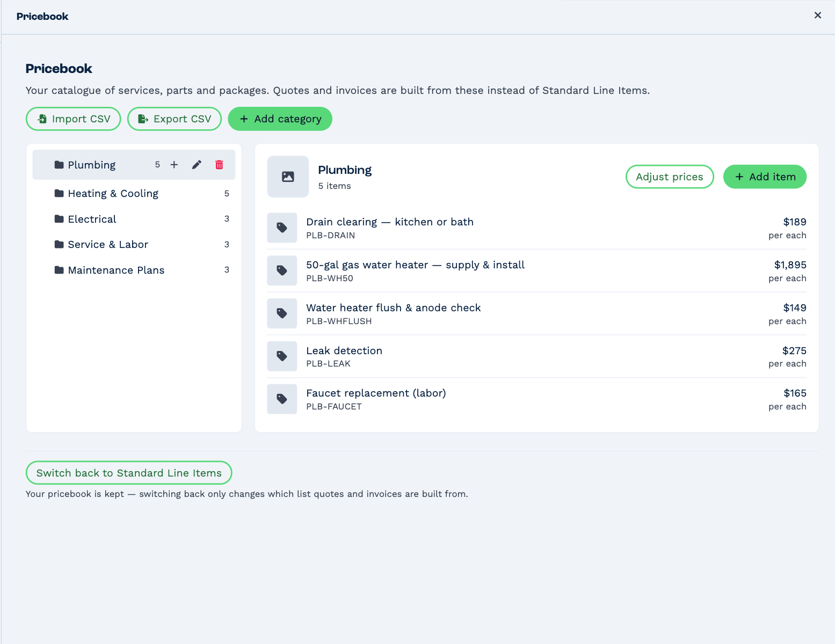Click folder icon next to Maintenance Plans

pos(59,270)
